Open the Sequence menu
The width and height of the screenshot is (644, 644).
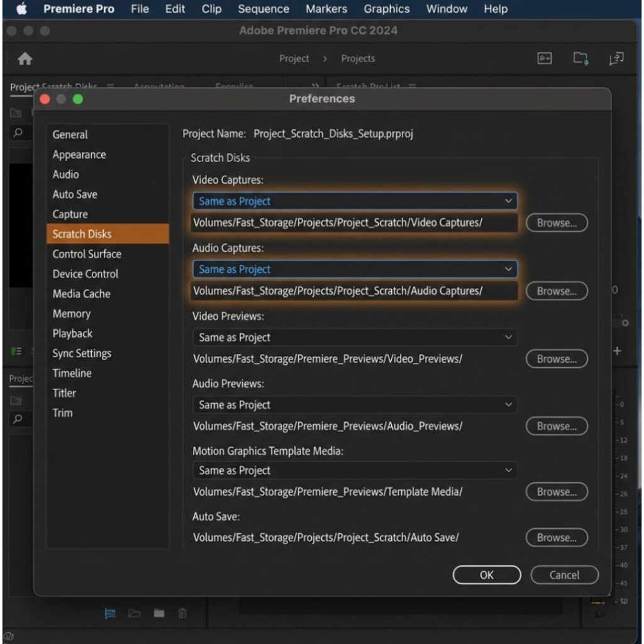(264, 9)
